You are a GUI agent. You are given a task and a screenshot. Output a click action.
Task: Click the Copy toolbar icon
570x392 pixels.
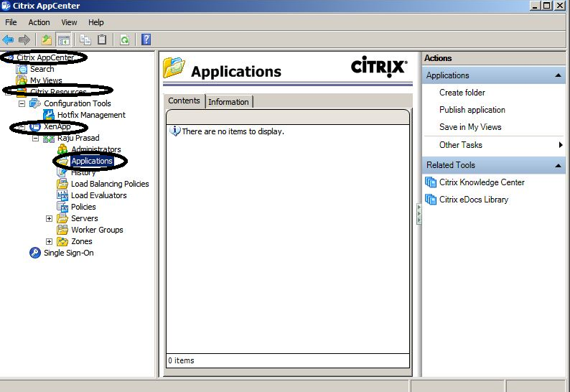pos(85,39)
